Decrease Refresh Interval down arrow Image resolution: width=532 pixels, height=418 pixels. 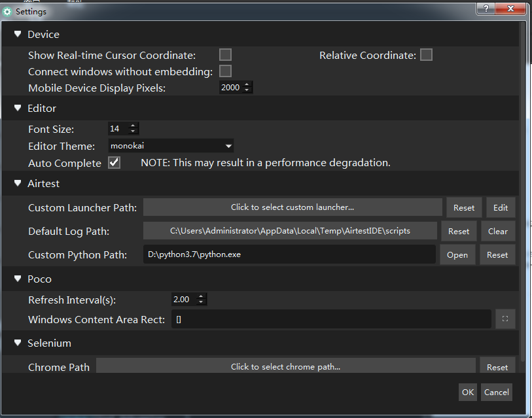point(201,302)
